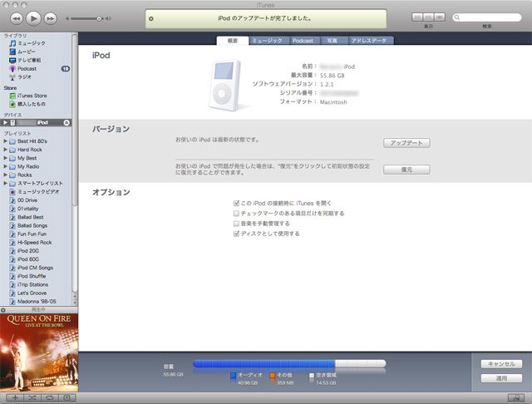Expand the Hard Rock folder
The width and height of the screenshot is (532, 404).
(x=6, y=150)
